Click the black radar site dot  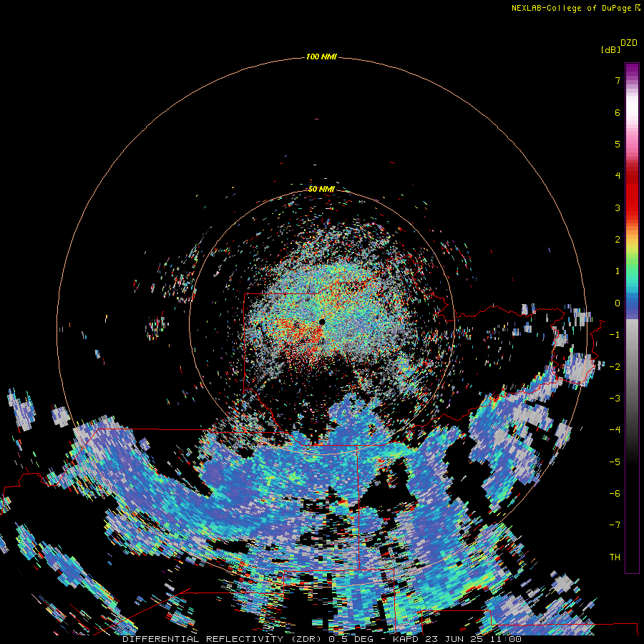pyautogui.click(x=322, y=322)
